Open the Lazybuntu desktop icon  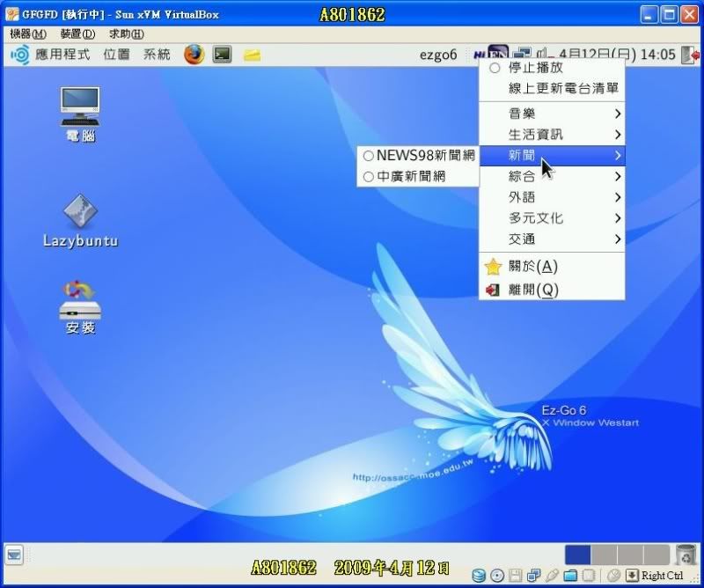point(80,221)
